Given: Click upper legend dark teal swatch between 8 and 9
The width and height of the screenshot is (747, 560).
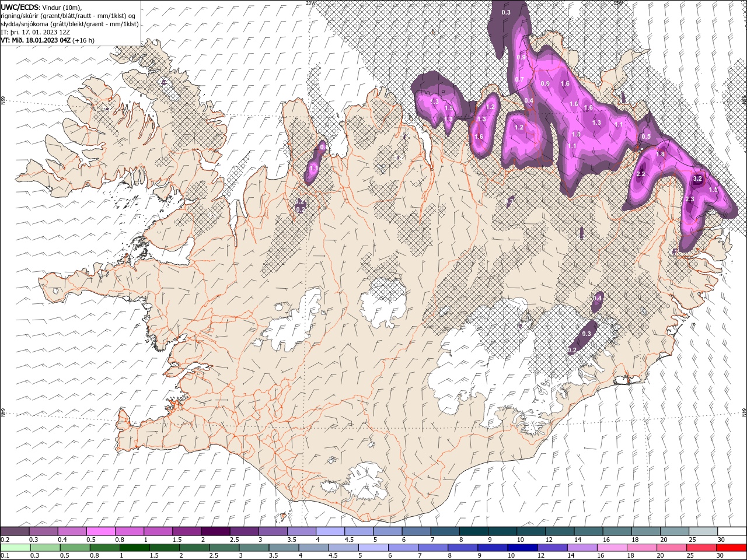Looking at the screenshot, I should pos(474,531).
